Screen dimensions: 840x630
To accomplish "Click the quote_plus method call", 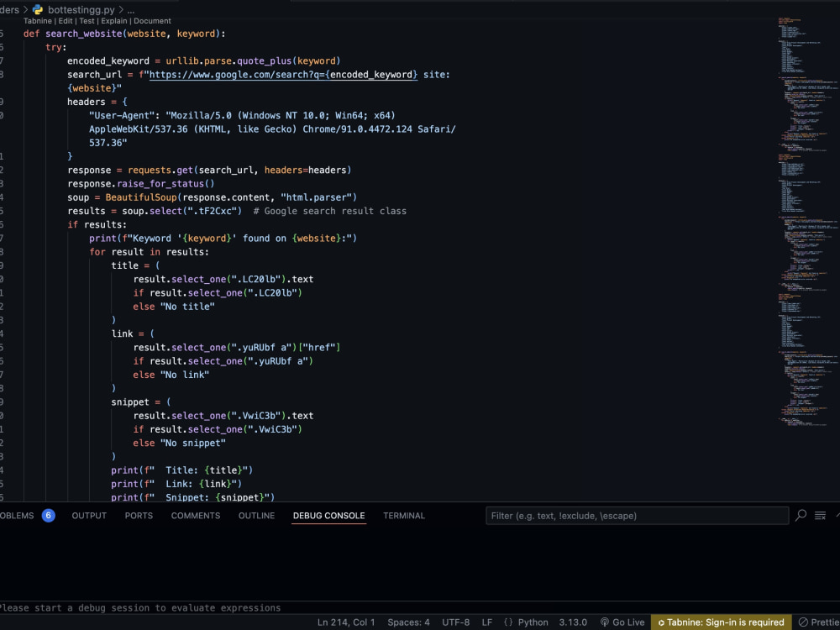I will point(265,60).
